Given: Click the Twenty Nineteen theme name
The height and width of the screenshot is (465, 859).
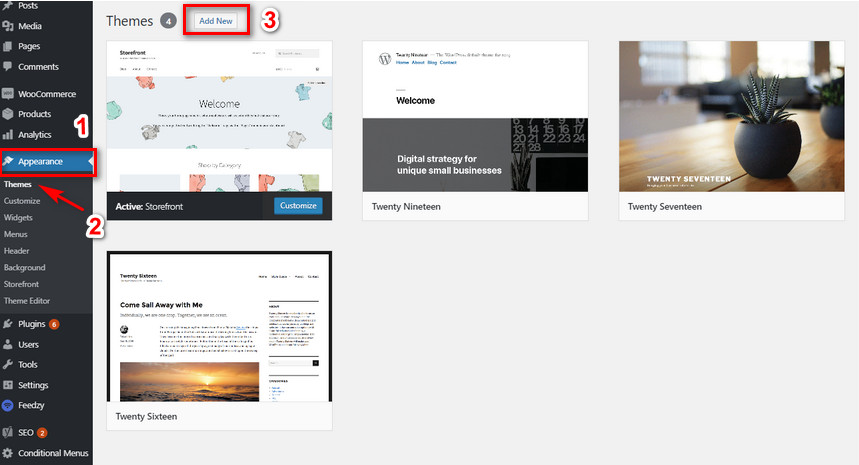Looking at the screenshot, I should coord(406,206).
